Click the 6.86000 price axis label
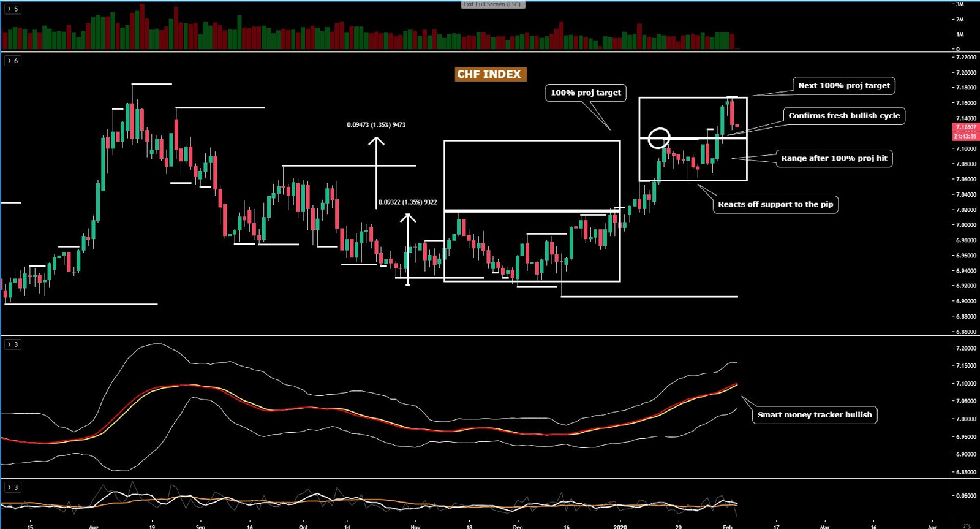980x529 pixels. coord(966,332)
